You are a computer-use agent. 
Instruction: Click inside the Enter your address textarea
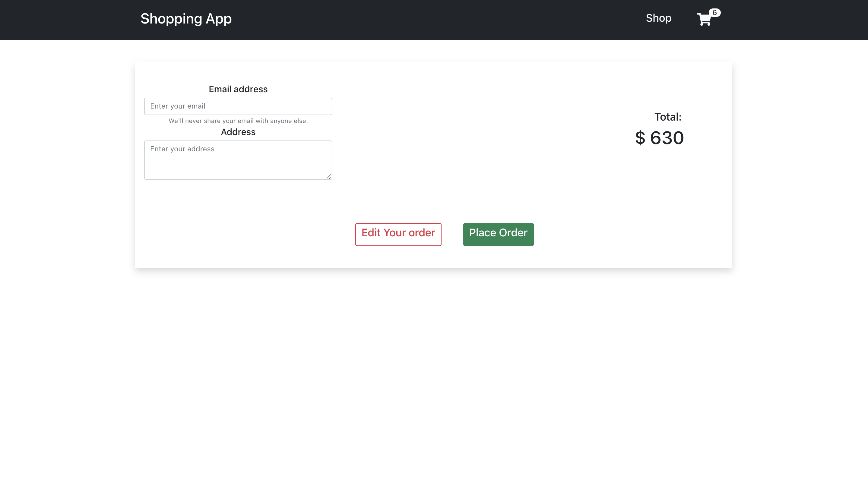238,159
